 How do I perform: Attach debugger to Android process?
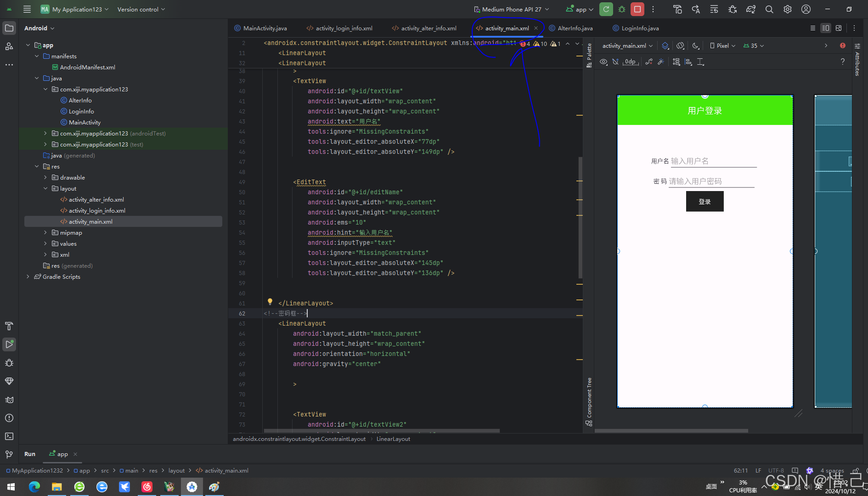pos(733,9)
